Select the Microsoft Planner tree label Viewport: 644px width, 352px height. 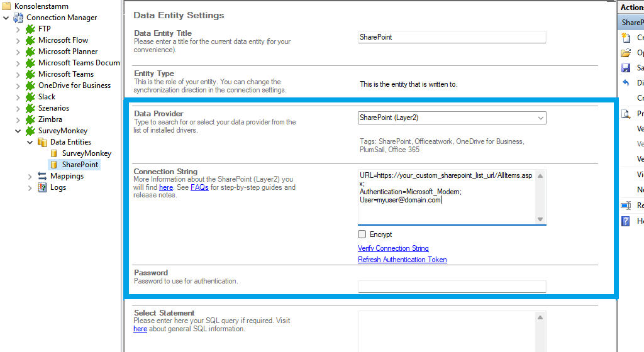coord(68,52)
